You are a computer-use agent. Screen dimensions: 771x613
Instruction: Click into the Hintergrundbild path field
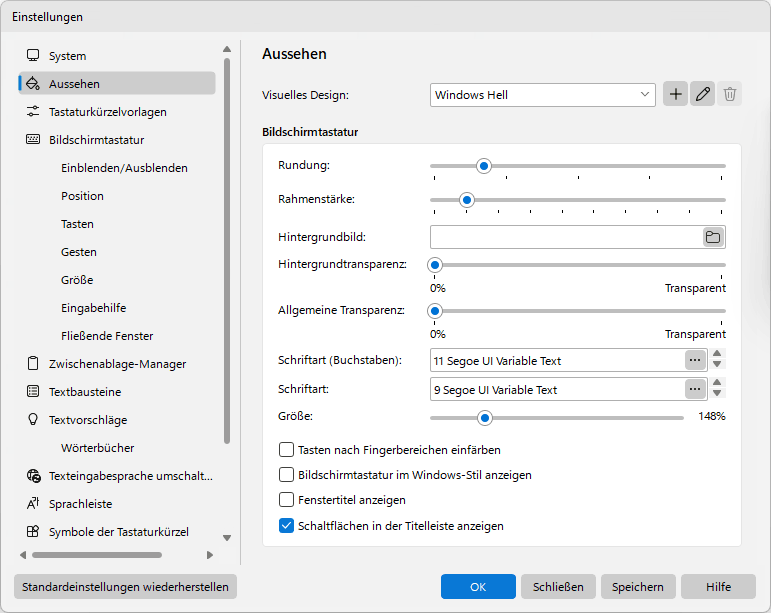(566, 237)
